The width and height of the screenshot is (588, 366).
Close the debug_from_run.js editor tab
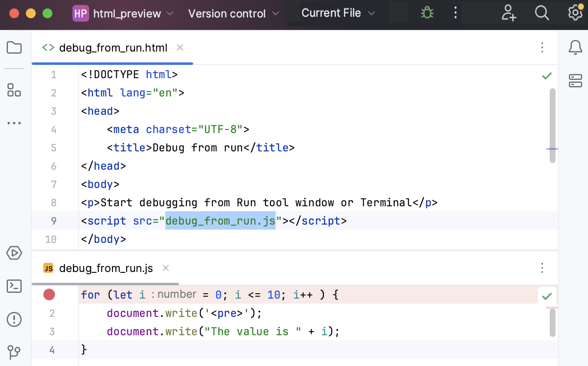coord(165,268)
